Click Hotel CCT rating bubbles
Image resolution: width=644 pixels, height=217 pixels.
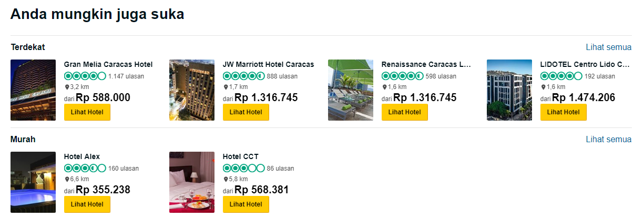[243, 169]
